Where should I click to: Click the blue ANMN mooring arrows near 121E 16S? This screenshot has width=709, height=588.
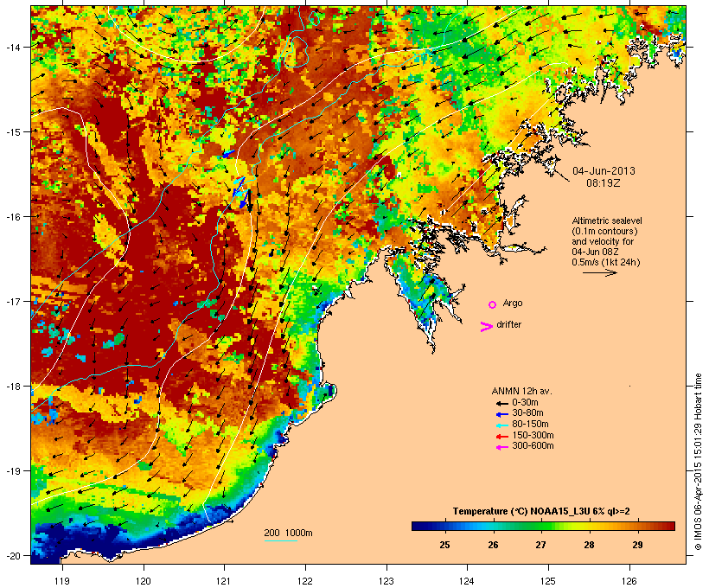click(240, 192)
